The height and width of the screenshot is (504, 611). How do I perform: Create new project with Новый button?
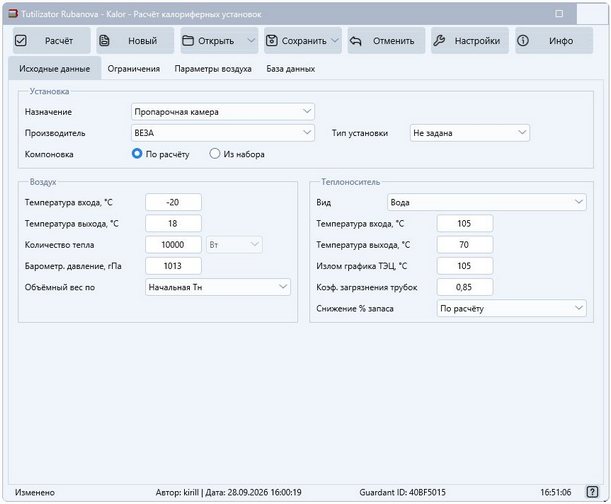tap(135, 41)
